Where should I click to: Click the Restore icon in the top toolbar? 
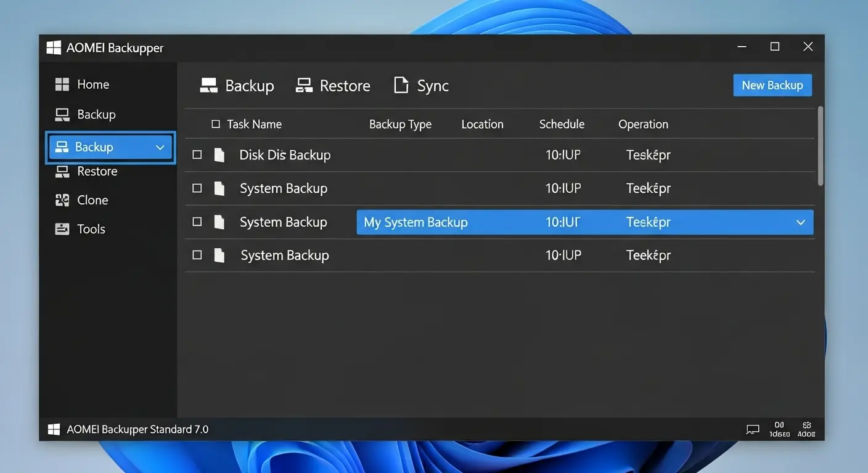point(304,86)
